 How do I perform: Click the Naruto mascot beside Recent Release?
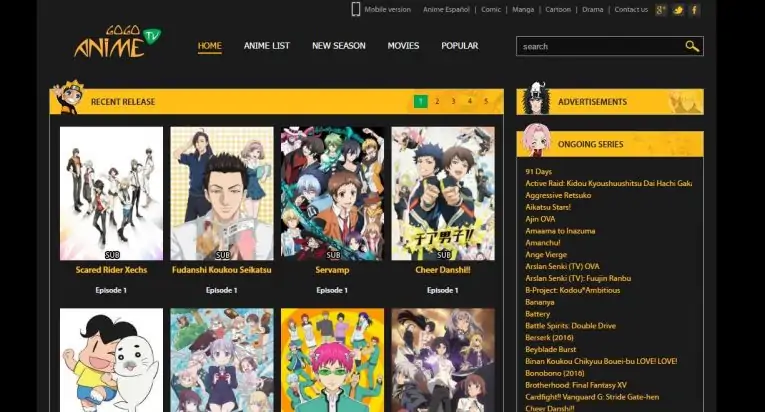pyautogui.click(x=69, y=97)
